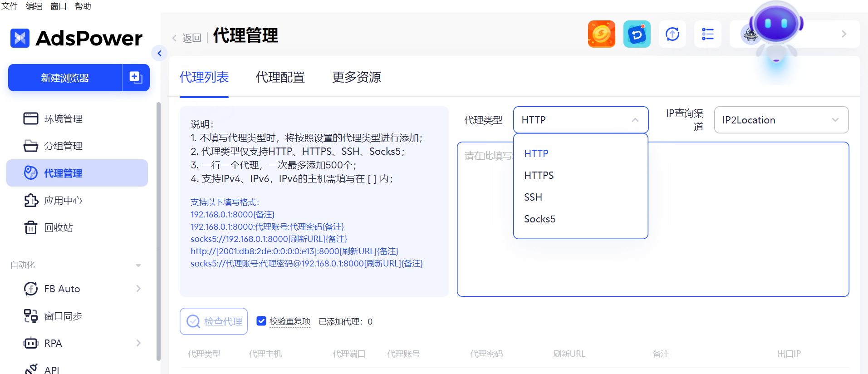This screenshot has height=374, width=868.
Task: Click the FB Auto Facebook icon
Action: [31, 289]
